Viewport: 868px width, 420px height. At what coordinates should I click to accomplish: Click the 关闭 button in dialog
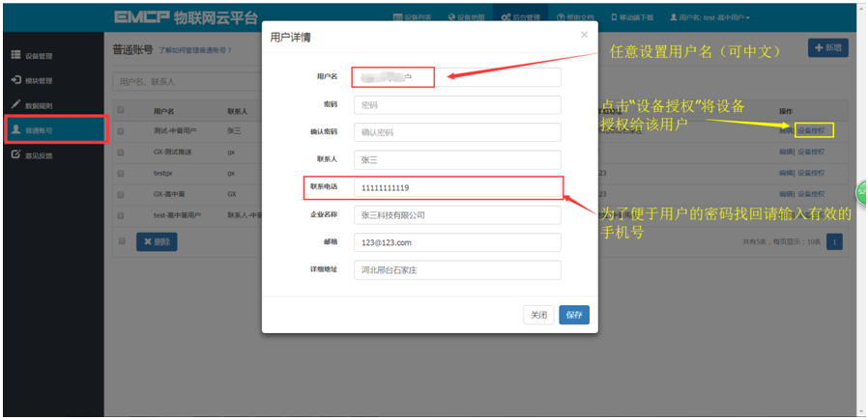pyautogui.click(x=538, y=315)
